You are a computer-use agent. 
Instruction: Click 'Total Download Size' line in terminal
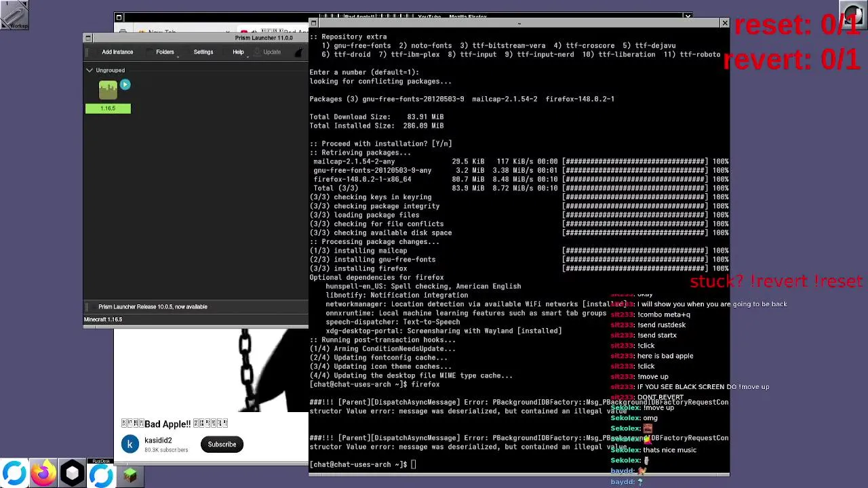coord(376,117)
